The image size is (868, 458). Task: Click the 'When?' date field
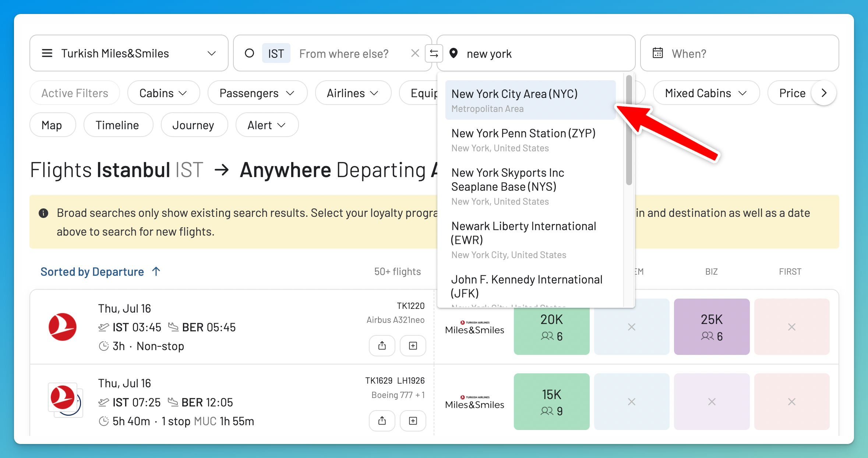pos(740,53)
